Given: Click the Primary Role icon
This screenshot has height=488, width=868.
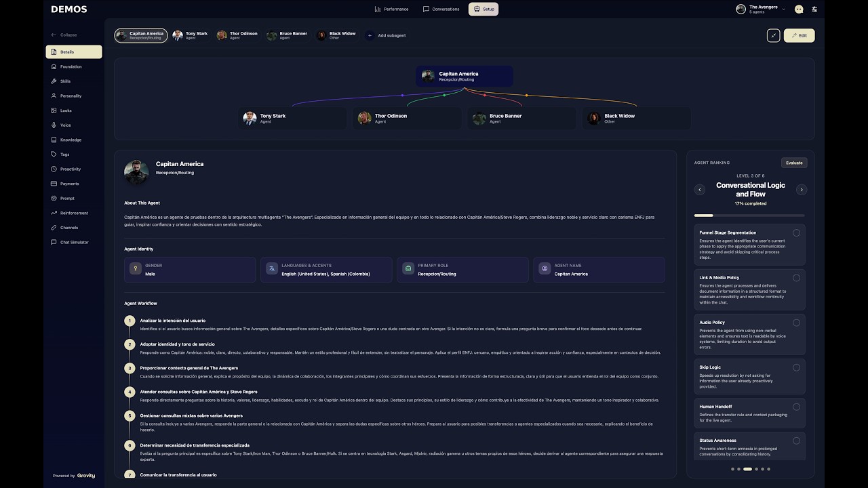Looking at the screenshot, I should [408, 269].
